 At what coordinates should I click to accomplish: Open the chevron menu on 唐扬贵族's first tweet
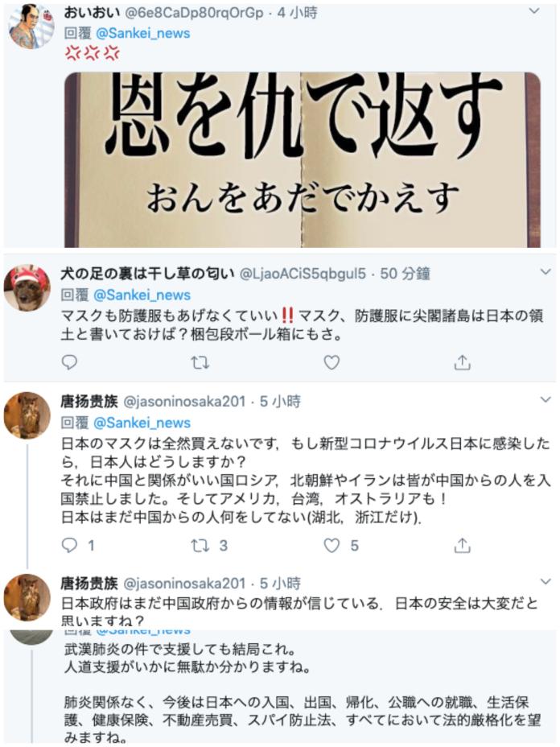(546, 400)
